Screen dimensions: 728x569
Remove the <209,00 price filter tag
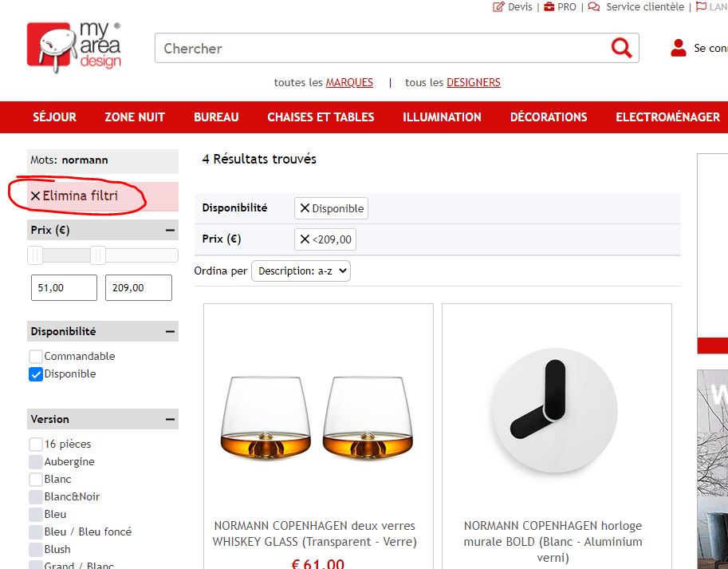tap(305, 239)
